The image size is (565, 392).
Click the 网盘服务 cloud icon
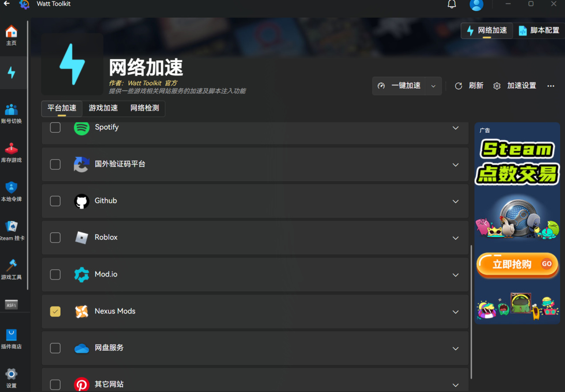click(x=82, y=348)
